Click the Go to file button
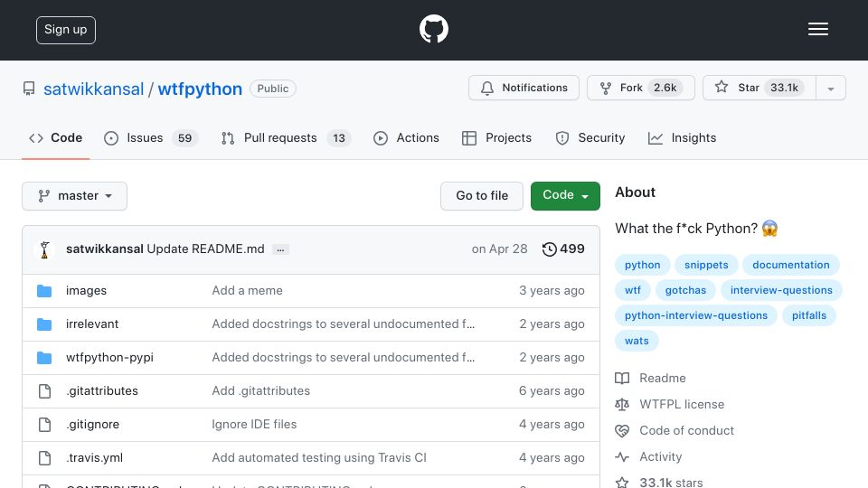Image resolution: width=868 pixels, height=488 pixels. pos(482,196)
